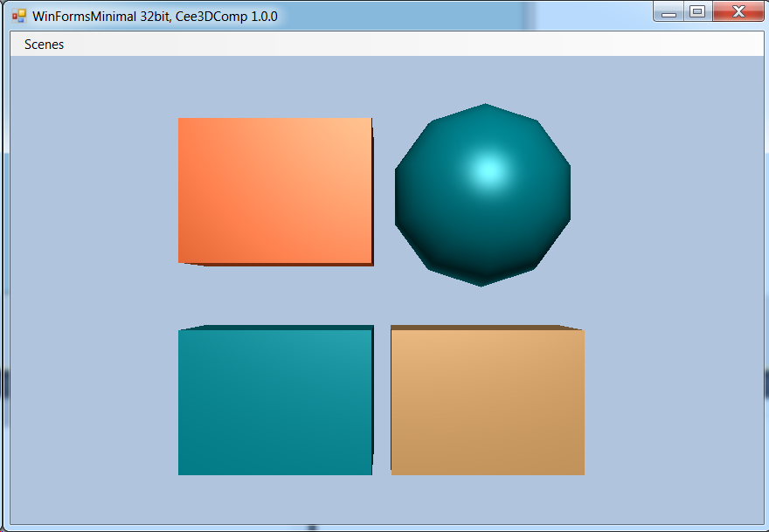Viewport: 769px width, 532px height.
Task: Click the WinFormsMinimal application icon in title bar
Action: (18, 16)
